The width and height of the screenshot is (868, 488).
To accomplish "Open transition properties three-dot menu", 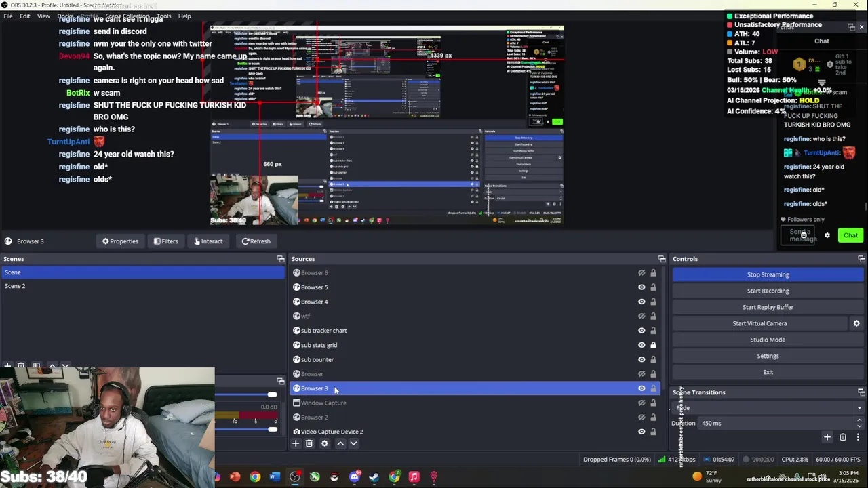I will click(x=858, y=437).
